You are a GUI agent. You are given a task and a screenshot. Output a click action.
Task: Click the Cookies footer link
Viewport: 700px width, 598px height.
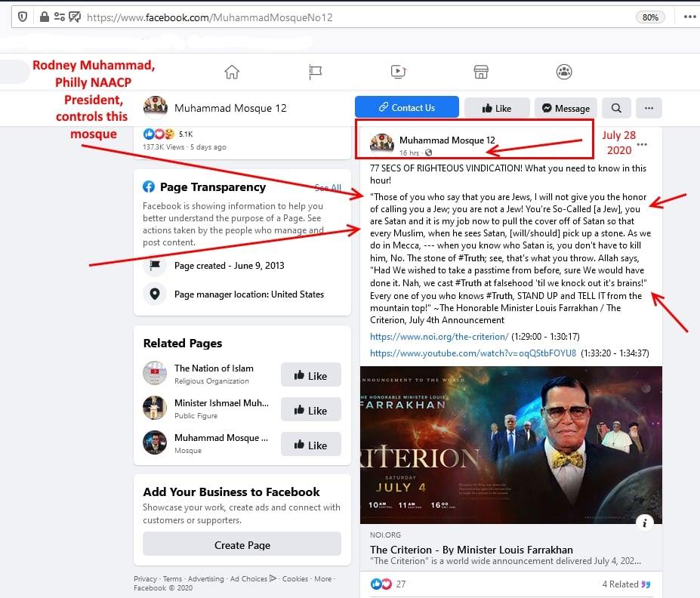pos(295,579)
